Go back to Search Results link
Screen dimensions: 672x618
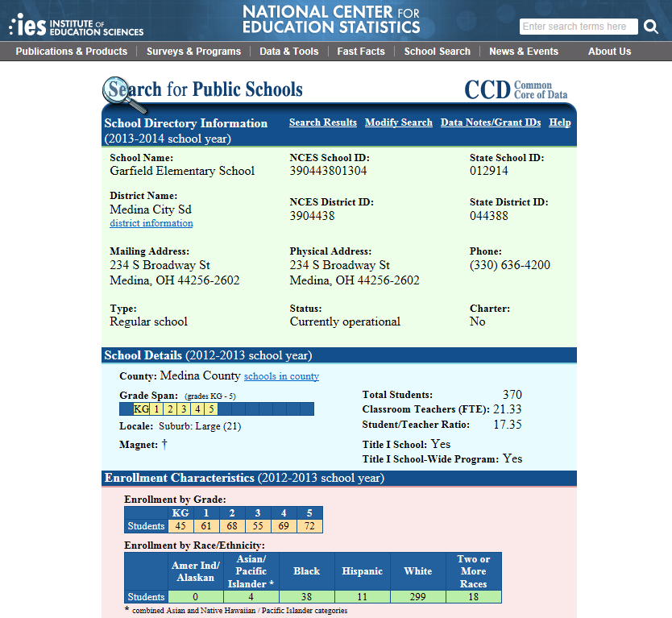tap(323, 122)
